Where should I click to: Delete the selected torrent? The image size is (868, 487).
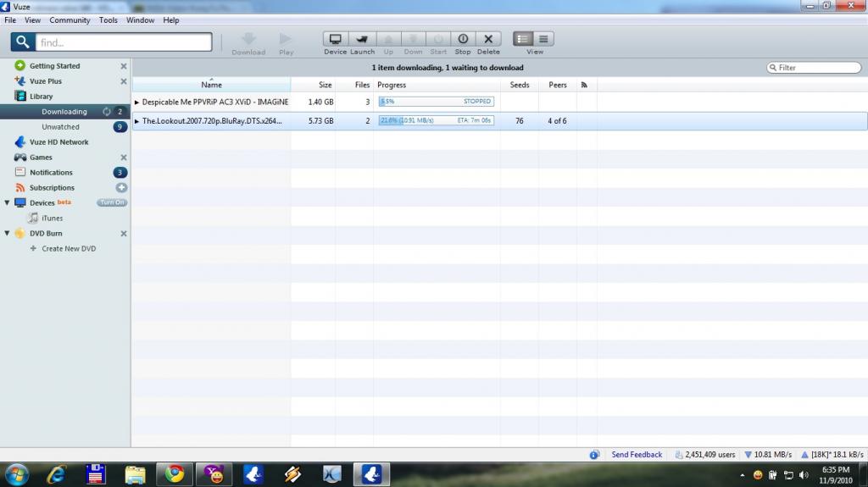(x=488, y=39)
